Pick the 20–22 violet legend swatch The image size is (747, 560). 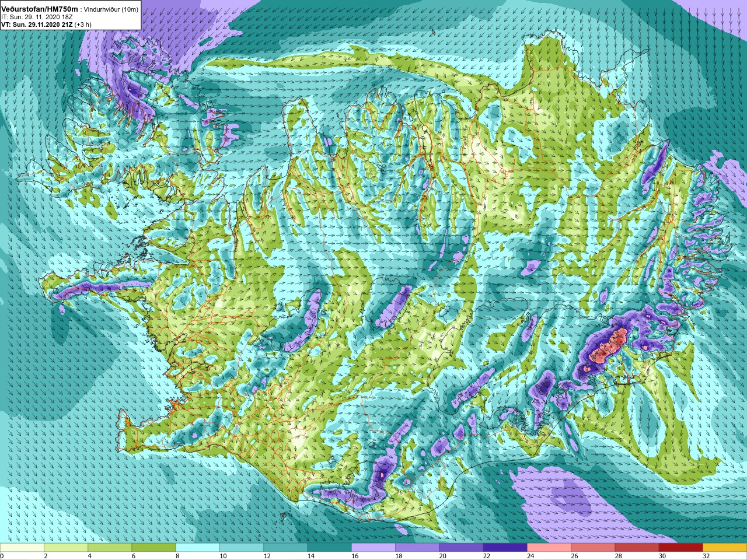[x=461, y=548]
